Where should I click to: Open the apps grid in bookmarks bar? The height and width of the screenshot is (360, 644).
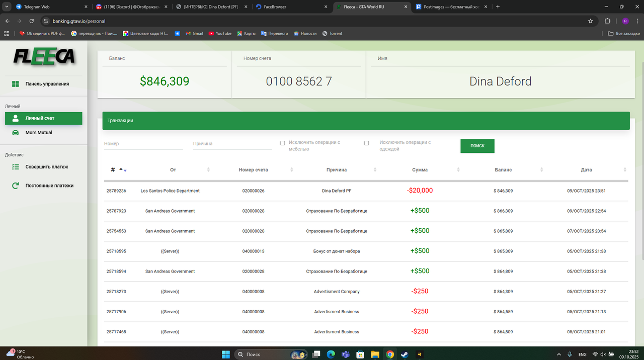(x=7, y=34)
